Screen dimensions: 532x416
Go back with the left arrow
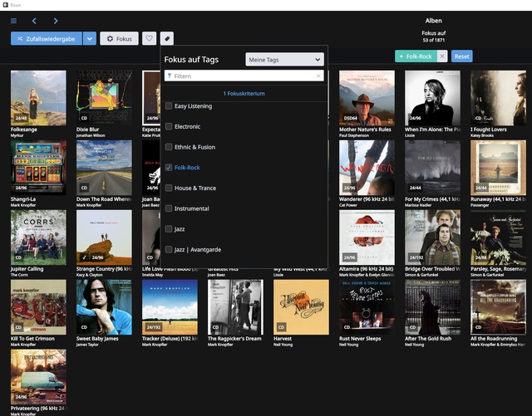click(34, 21)
